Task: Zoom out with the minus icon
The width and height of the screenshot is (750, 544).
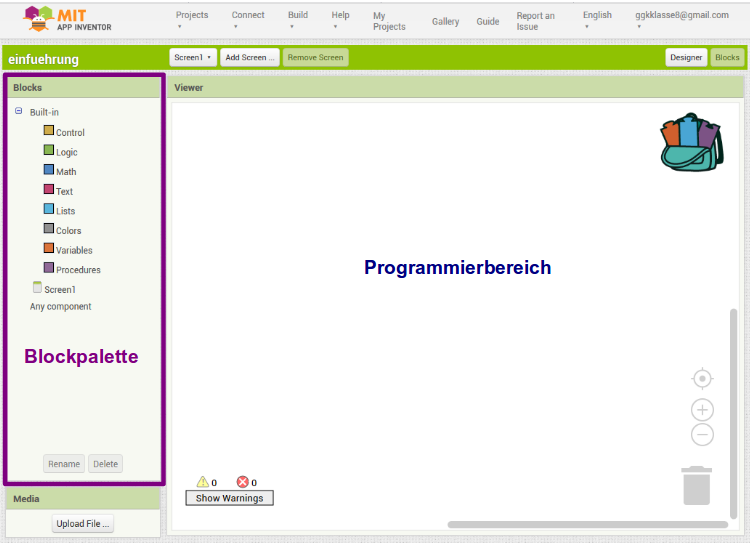Action: 703,435
